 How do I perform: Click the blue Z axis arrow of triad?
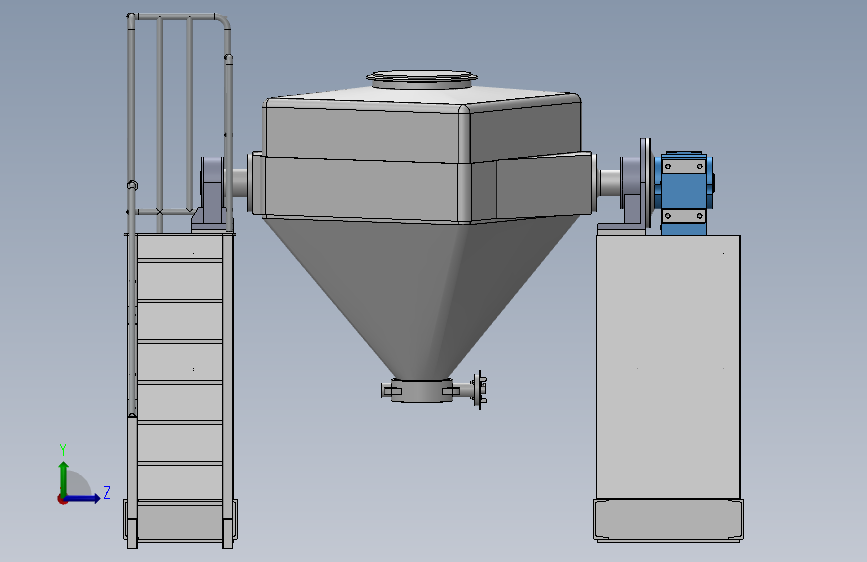click(x=83, y=498)
